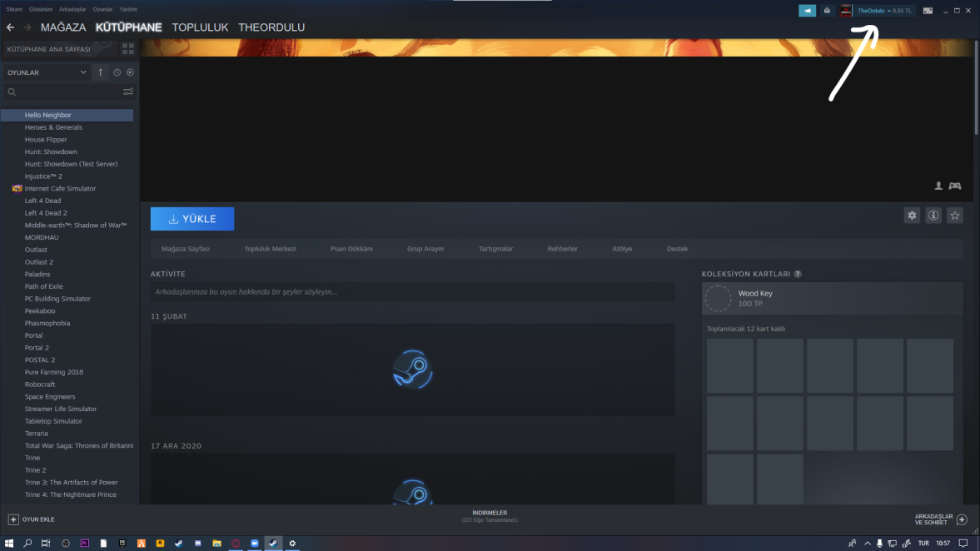
Task: Click the single-player person icon
Action: [x=938, y=186]
